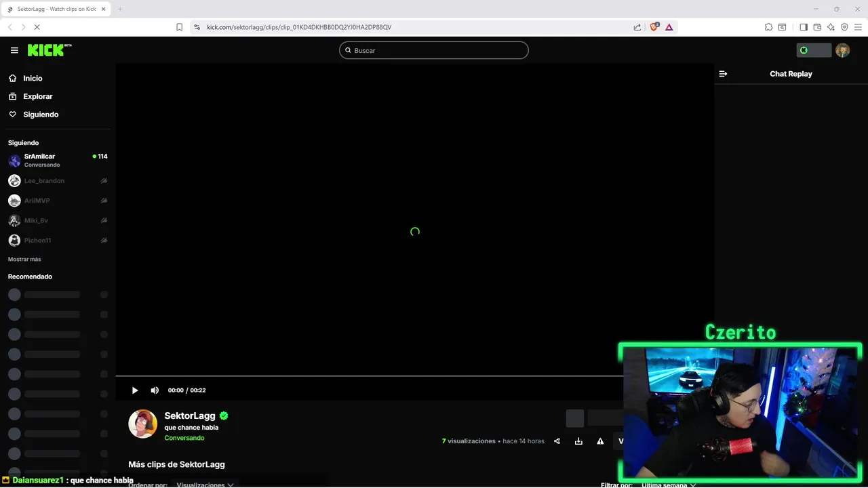Stop loading the page in browser
Viewport: 868px width, 488px height.
point(37,27)
